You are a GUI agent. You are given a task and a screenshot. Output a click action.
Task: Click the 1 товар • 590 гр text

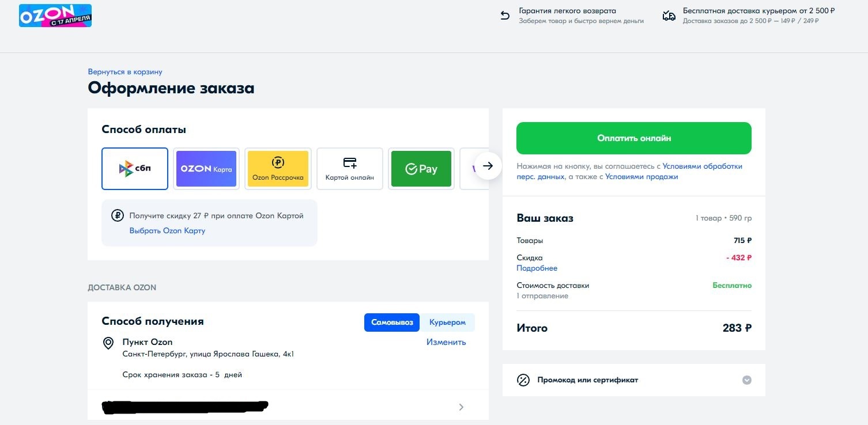click(724, 219)
